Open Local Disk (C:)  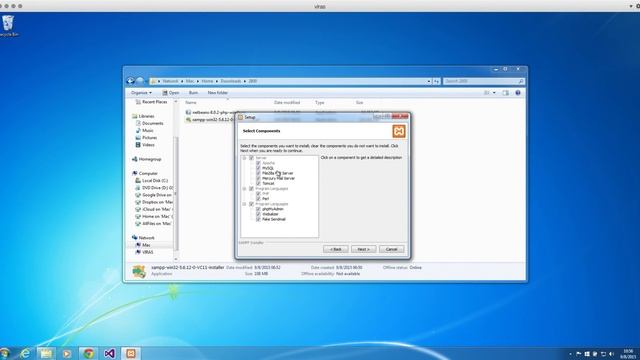click(x=151, y=180)
